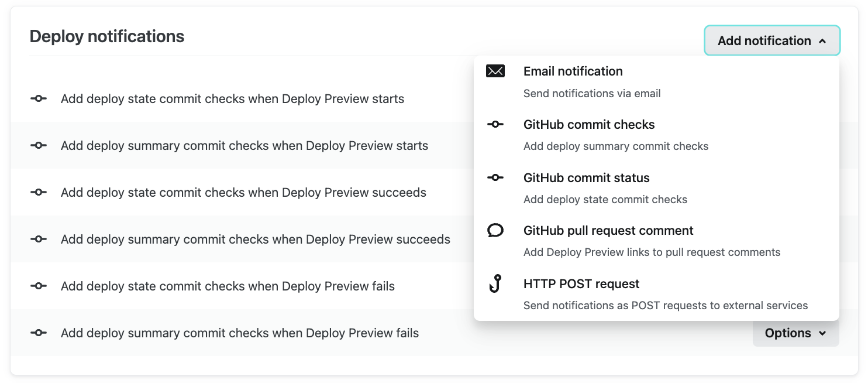Click the chevron arrow in Add notification button
Image resolution: width=868 pixels, height=383 pixels.
pos(822,42)
